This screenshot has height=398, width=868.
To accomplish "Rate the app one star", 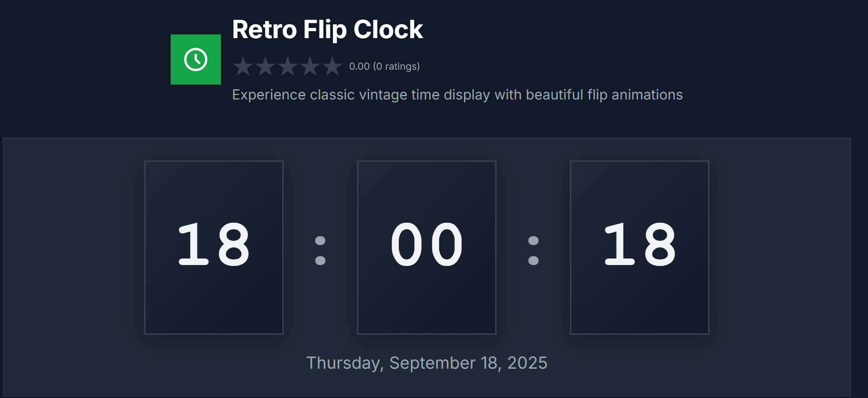I will 243,66.
